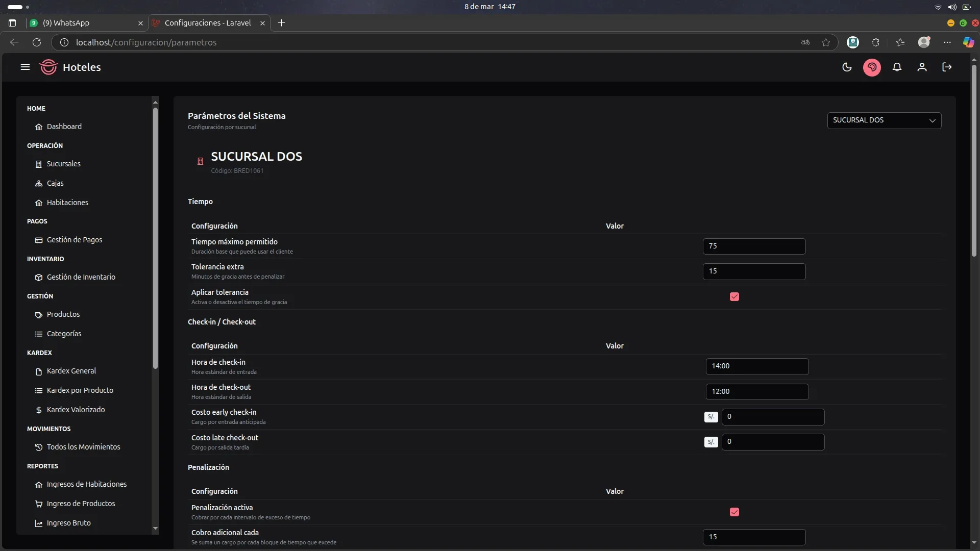Open Gestión de Inventario menu item
This screenshot has width=980, height=551.
81,277
